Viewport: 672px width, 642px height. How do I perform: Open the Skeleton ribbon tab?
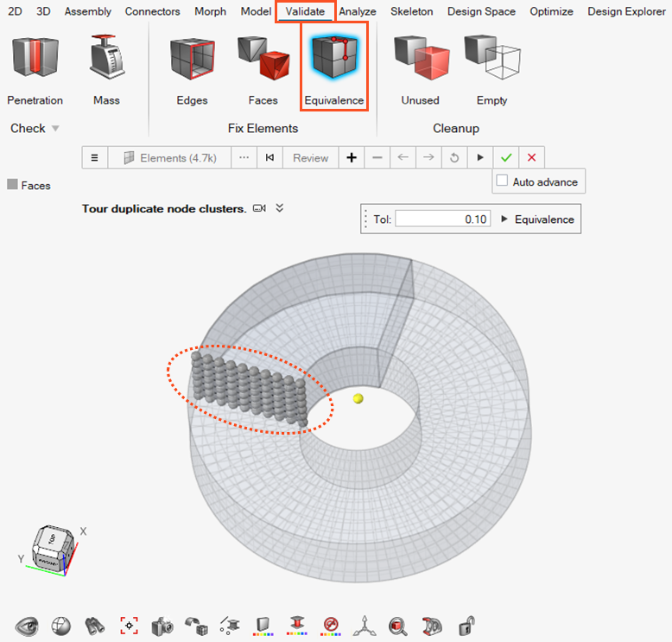(x=411, y=11)
